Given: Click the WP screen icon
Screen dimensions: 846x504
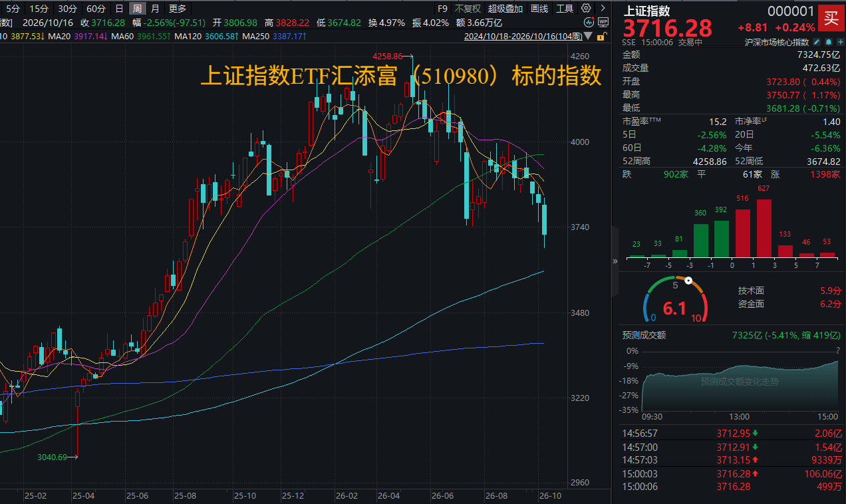Looking at the screenshot, I should [x=603, y=22].
